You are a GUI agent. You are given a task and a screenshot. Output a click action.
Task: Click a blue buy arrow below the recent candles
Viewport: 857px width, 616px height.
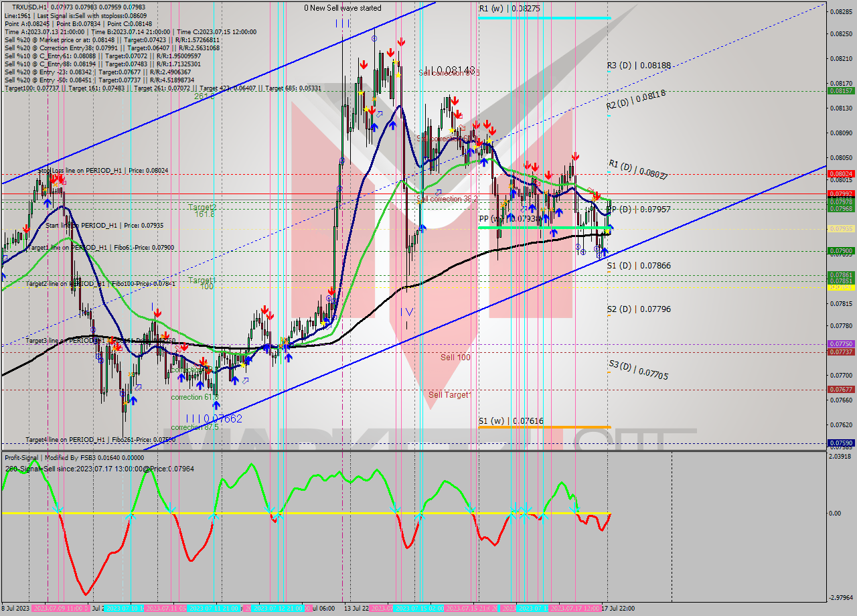(x=604, y=253)
